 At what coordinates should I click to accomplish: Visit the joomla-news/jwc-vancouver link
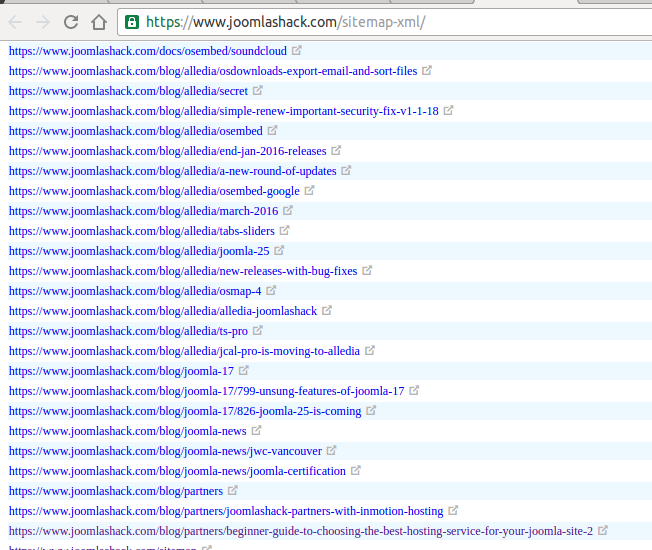click(x=165, y=451)
